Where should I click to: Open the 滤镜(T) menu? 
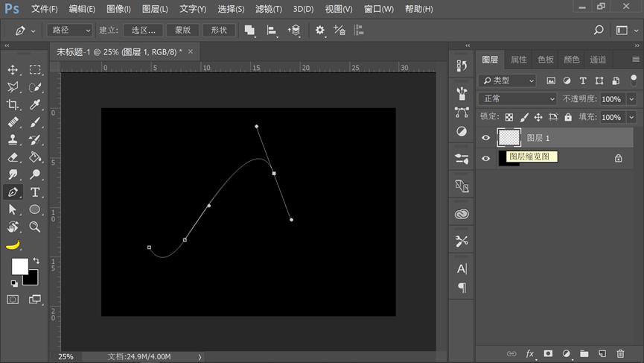tap(269, 9)
